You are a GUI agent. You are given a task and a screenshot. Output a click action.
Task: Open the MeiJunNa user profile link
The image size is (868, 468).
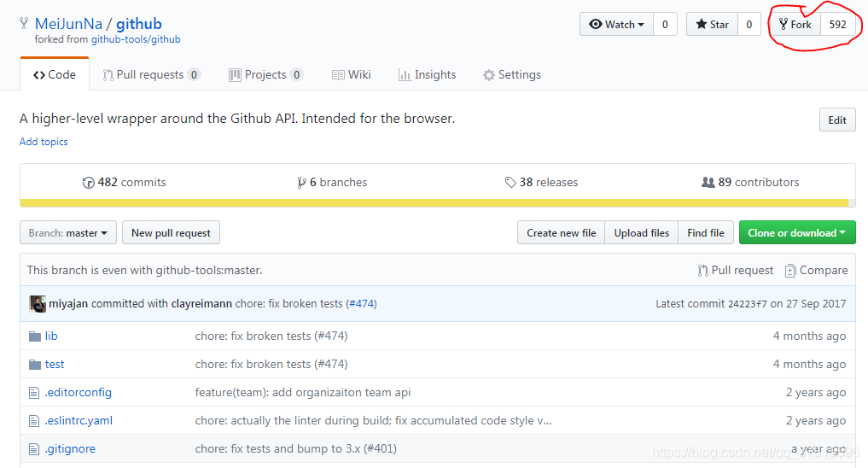pyautogui.click(x=68, y=24)
